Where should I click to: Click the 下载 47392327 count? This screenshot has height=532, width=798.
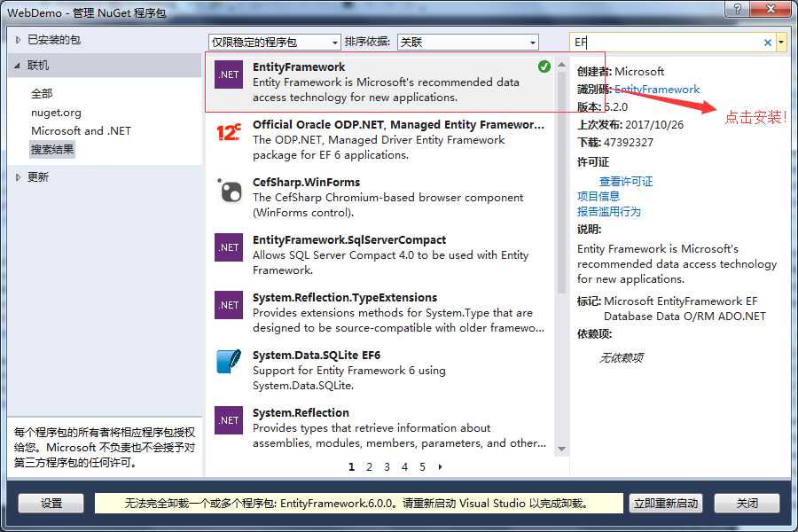(628, 143)
